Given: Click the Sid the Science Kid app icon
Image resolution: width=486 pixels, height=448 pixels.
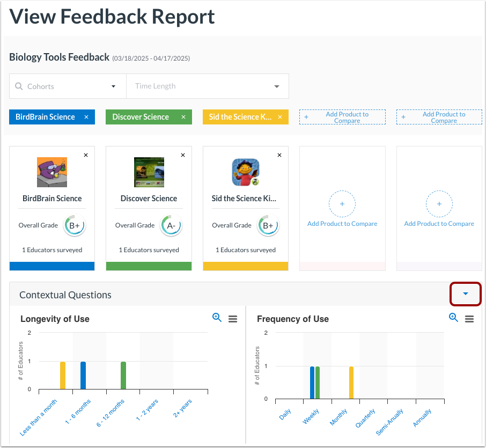Looking at the screenshot, I should click(245, 172).
